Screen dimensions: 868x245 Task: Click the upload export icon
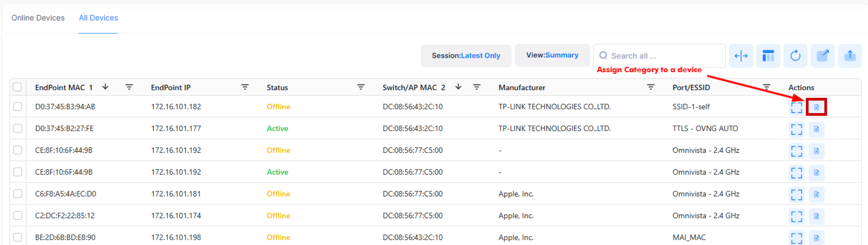click(850, 56)
